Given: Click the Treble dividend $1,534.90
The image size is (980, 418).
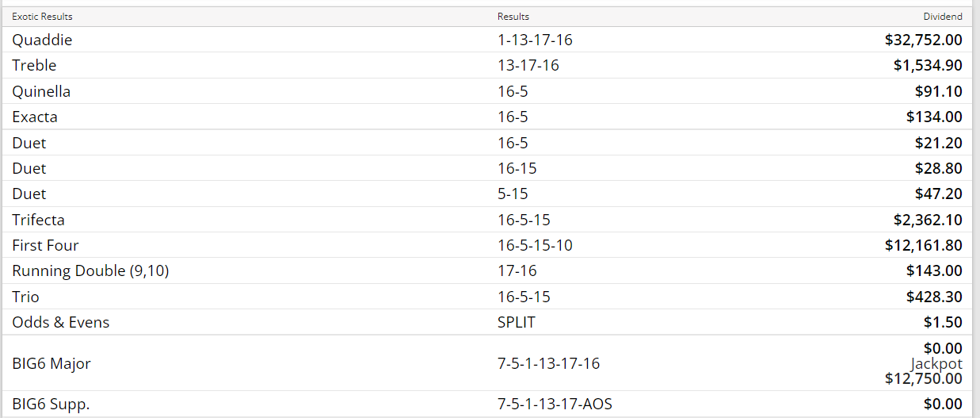Looking at the screenshot, I should coord(928,65).
